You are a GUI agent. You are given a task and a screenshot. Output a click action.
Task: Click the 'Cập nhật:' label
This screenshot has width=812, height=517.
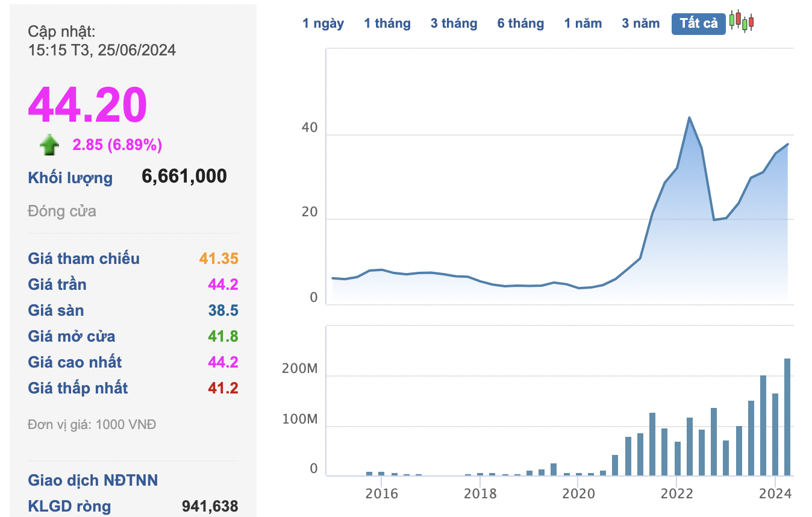pyautogui.click(x=61, y=32)
